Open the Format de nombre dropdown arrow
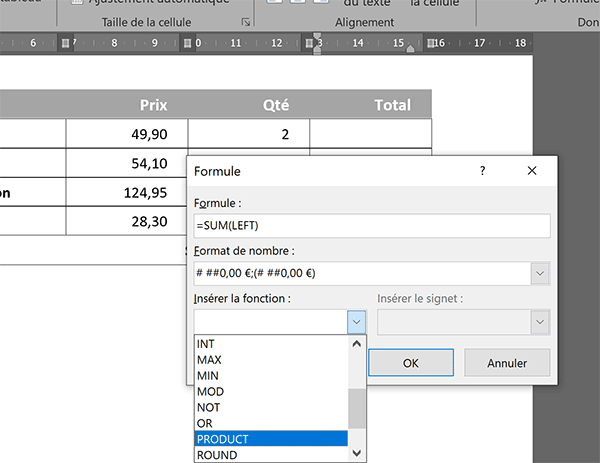The image size is (600, 463). point(540,274)
